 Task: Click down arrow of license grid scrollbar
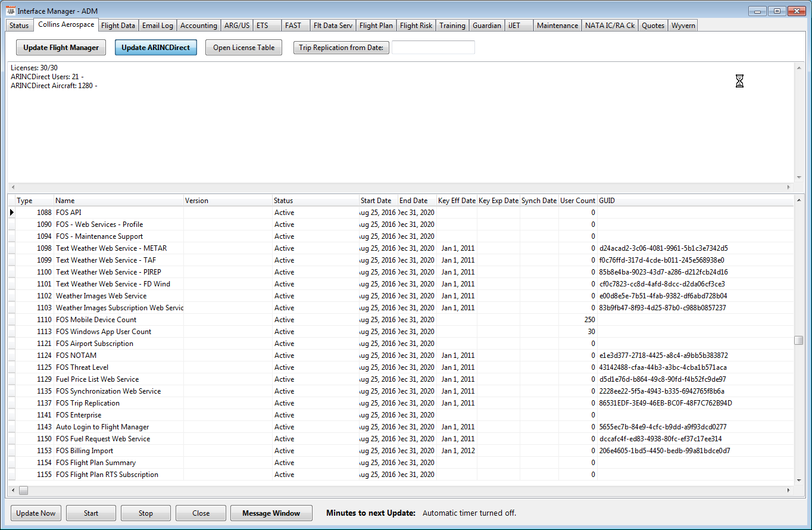point(799,481)
